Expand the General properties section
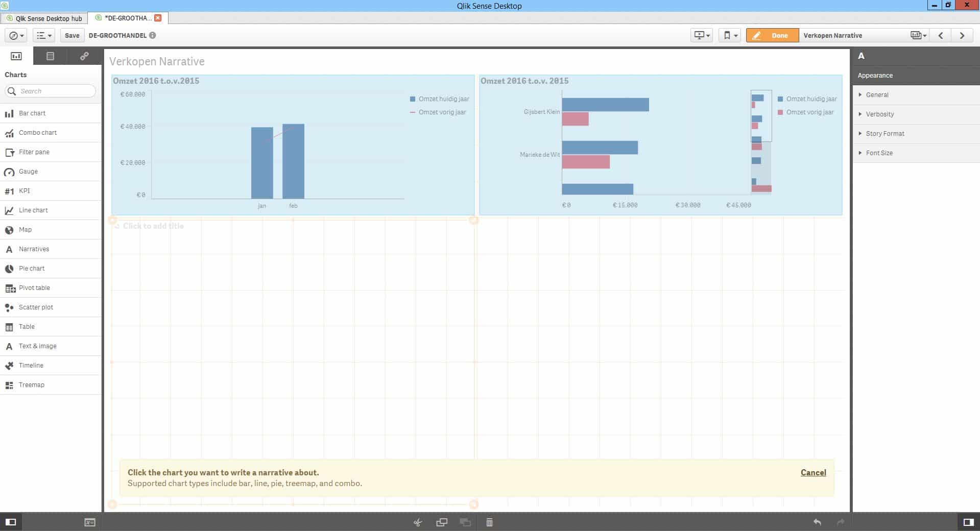This screenshot has width=980, height=531. click(916, 95)
